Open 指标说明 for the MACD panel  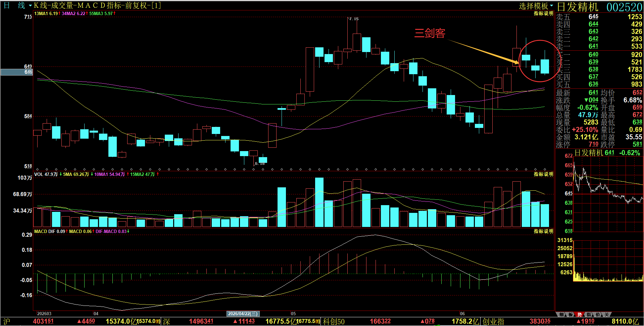[543, 231]
